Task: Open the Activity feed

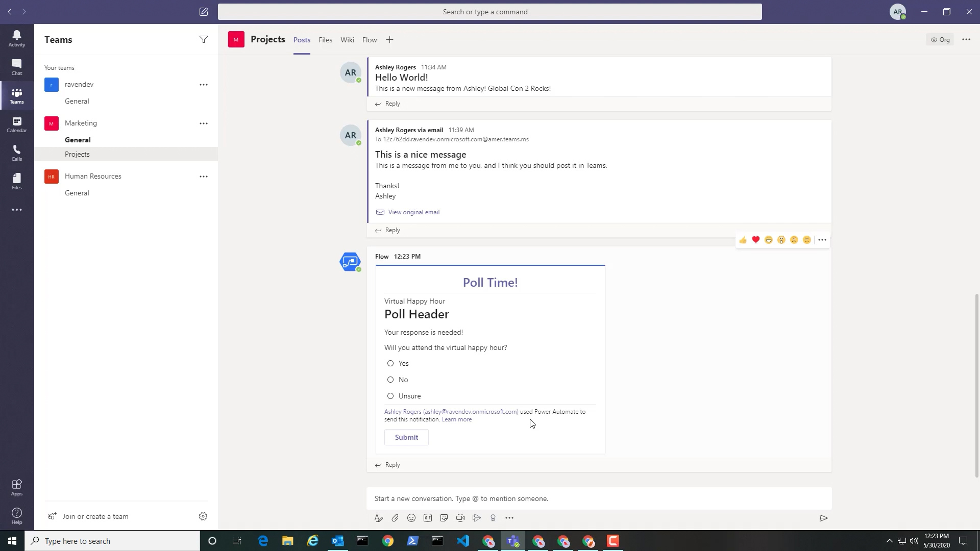Action: (x=17, y=38)
